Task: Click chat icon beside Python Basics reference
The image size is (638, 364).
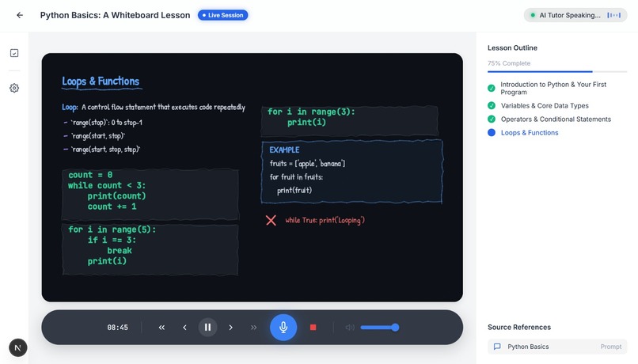Action: point(497,347)
